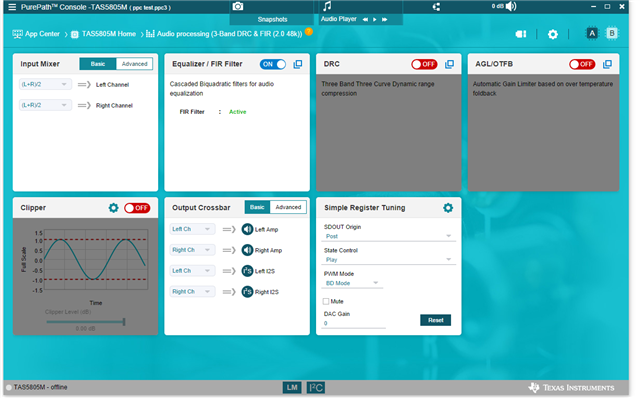Click the 0 dB volume speaker icon

[511, 6]
